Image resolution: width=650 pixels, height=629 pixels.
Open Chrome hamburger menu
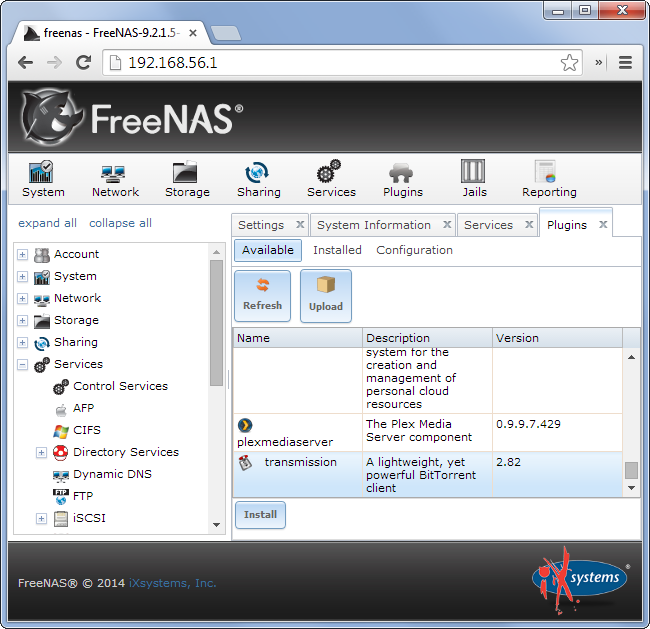(625, 63)
